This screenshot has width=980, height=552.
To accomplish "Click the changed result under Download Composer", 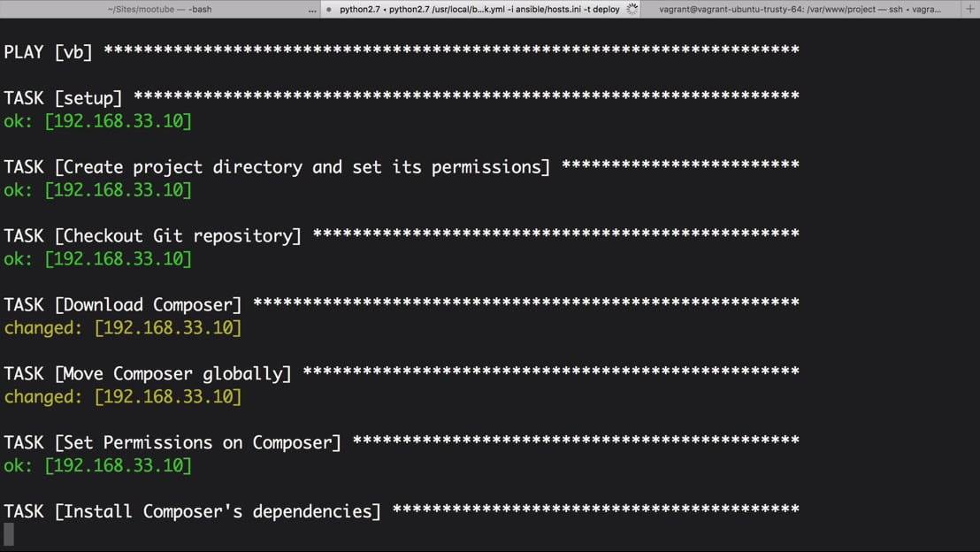I will tap(122, 328).
